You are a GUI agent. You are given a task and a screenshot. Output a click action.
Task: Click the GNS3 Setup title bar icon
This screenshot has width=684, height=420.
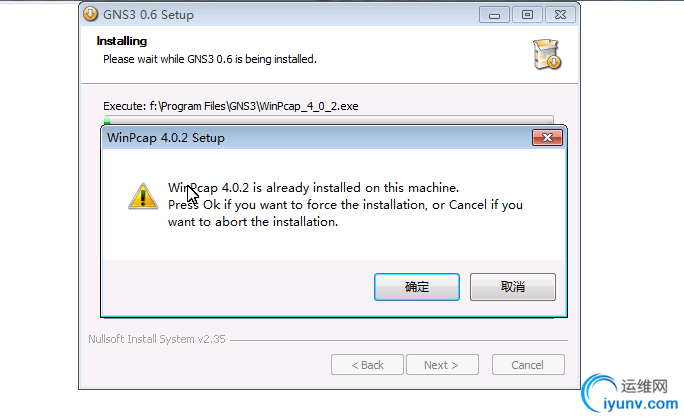click(x=91, y=15)
